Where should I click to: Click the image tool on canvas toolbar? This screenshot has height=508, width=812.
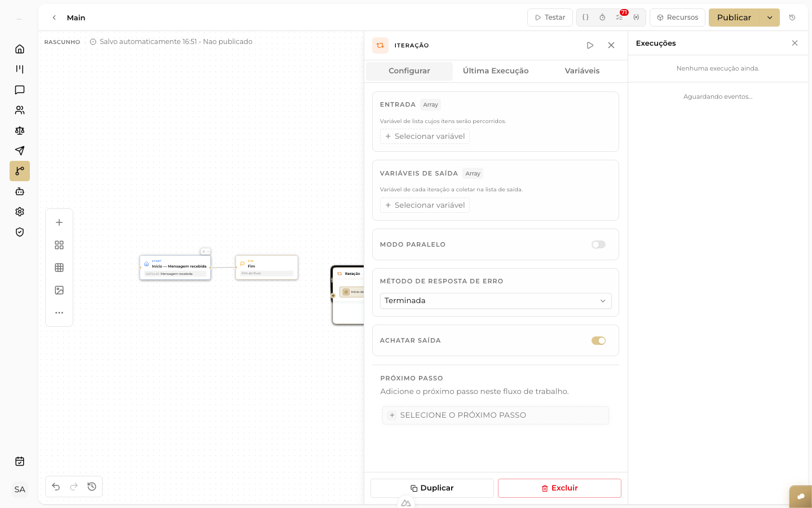click(59, 290)
